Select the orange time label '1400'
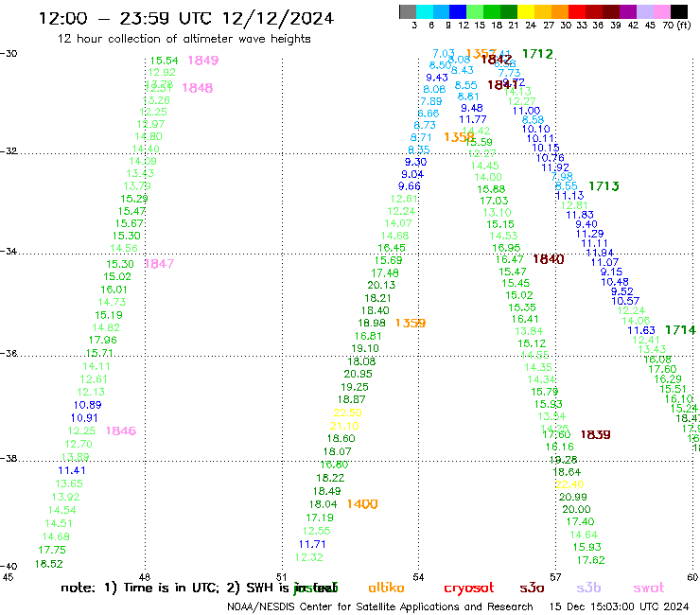 point(362,504)
